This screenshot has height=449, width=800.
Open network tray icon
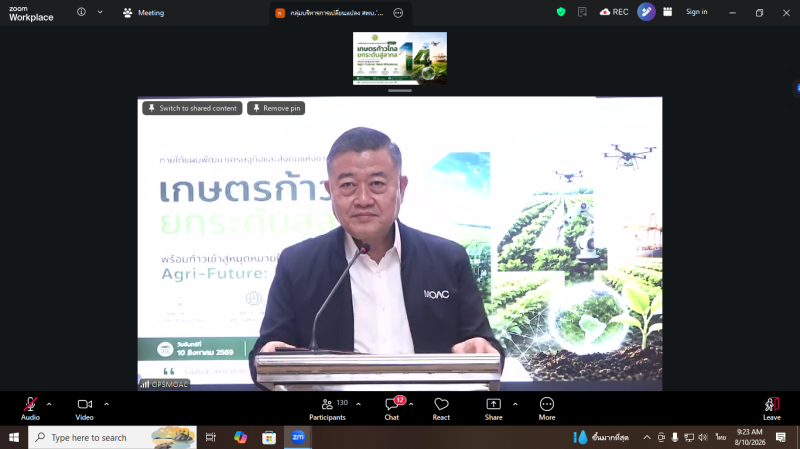click(x=689, y=437)
